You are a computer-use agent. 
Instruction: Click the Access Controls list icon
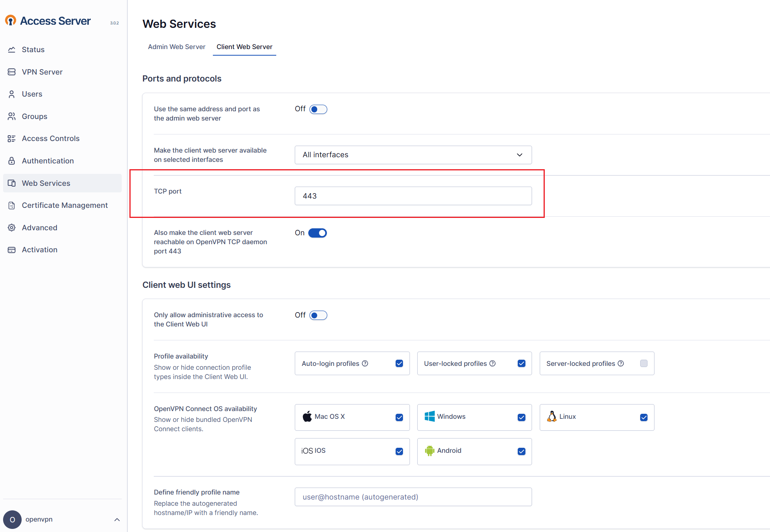[x=12, y=139]
